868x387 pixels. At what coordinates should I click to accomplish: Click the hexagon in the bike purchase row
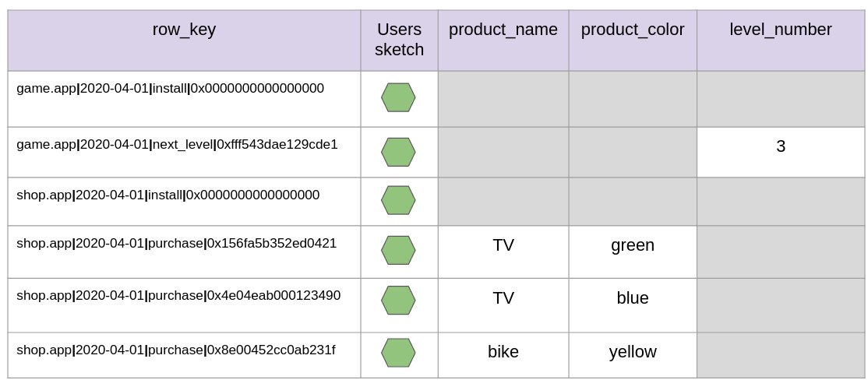398,353
